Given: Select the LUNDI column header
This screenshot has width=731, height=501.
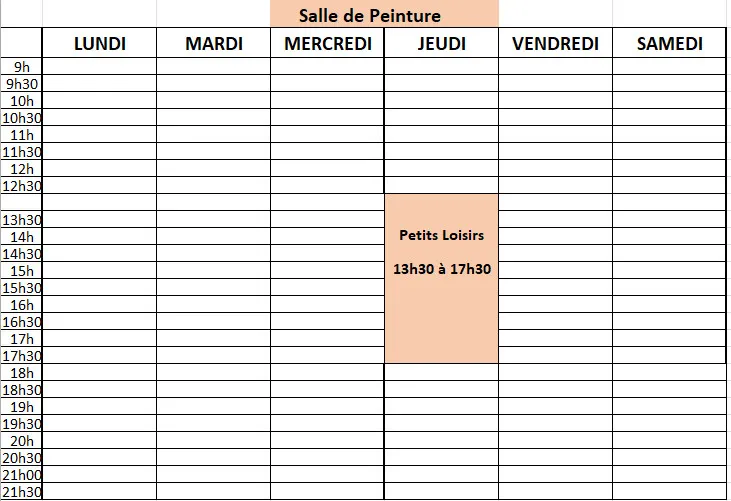Looking at the screenshot, I should tap(99, 43).
